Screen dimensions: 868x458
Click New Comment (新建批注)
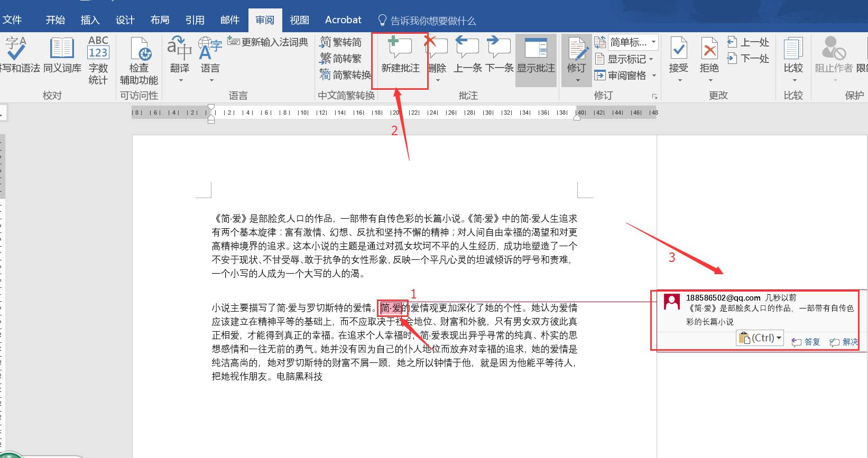[400, 55]
